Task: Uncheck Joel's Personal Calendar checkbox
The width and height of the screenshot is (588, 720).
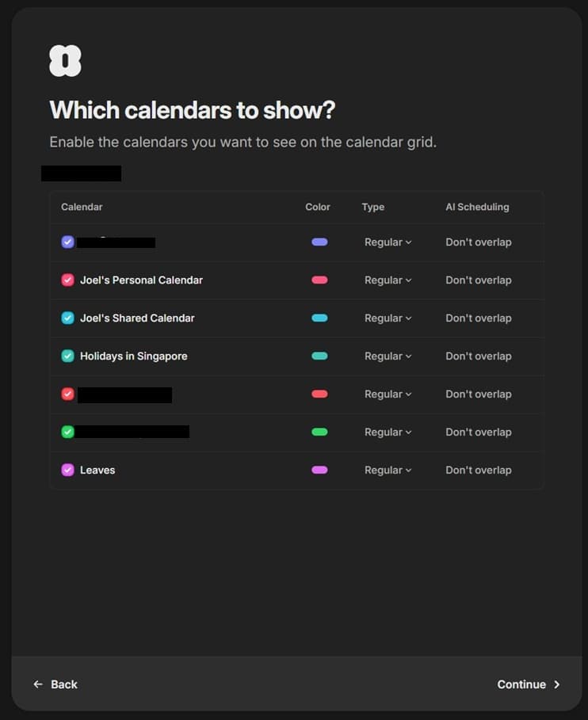Action: (x=68, y=280)
